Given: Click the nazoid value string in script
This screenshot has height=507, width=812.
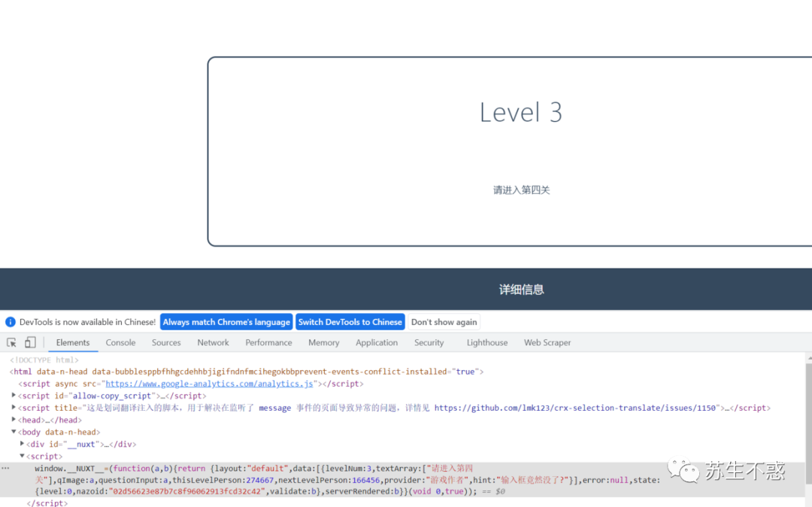Looking at the screenshot, I should (x=186, y=491).
